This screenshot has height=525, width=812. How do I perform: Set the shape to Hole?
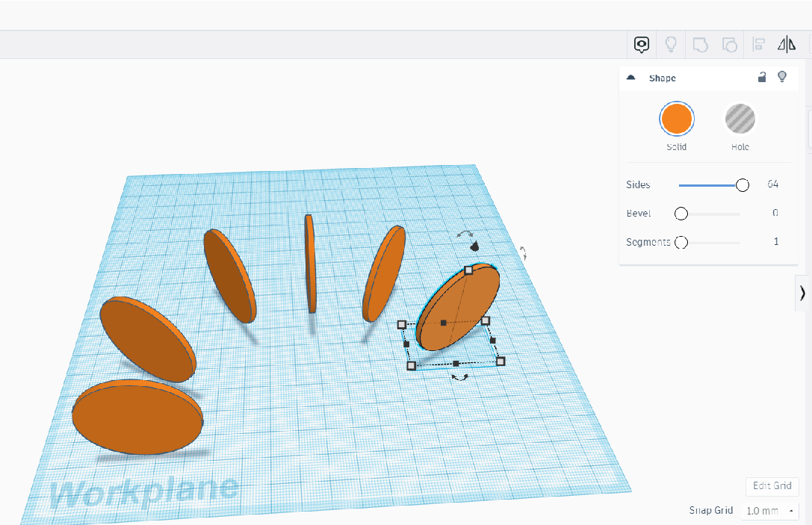740,118
